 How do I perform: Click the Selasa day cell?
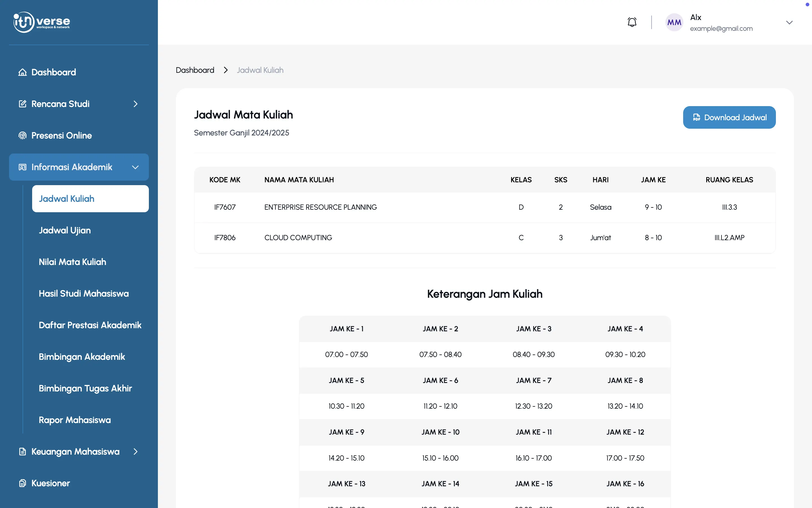[601, 207]
